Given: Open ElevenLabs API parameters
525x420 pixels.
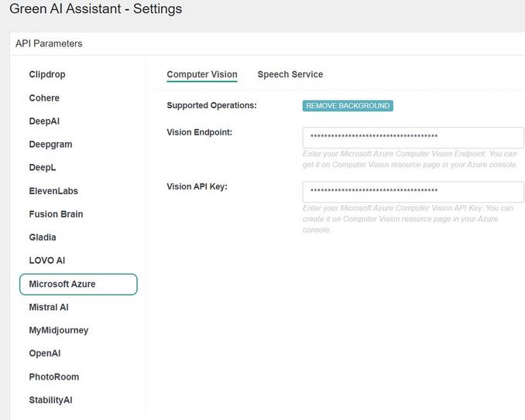Looking at the screenshot, I should click(53, 191).
